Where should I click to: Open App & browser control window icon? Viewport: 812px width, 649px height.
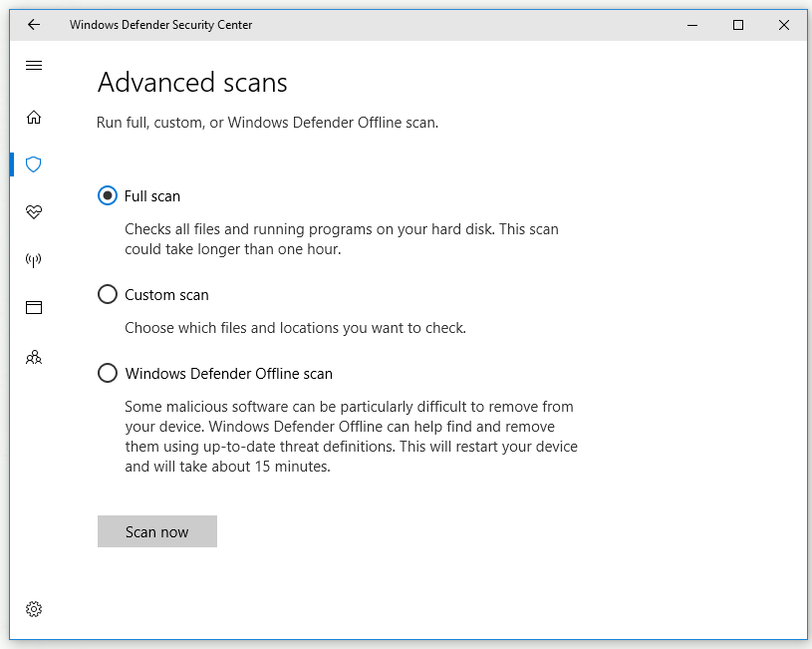tap(34, 307)
